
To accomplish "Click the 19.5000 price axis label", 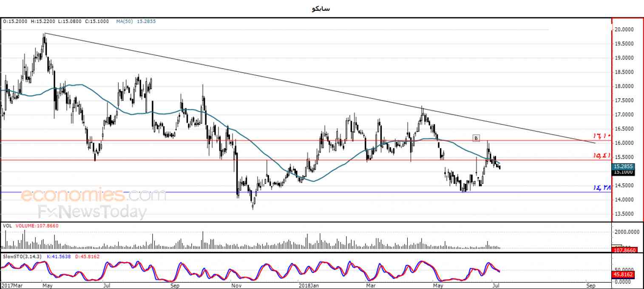I will 624,43.
